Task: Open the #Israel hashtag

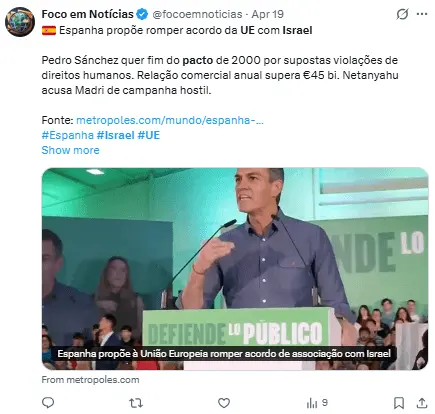Action: 116,135
